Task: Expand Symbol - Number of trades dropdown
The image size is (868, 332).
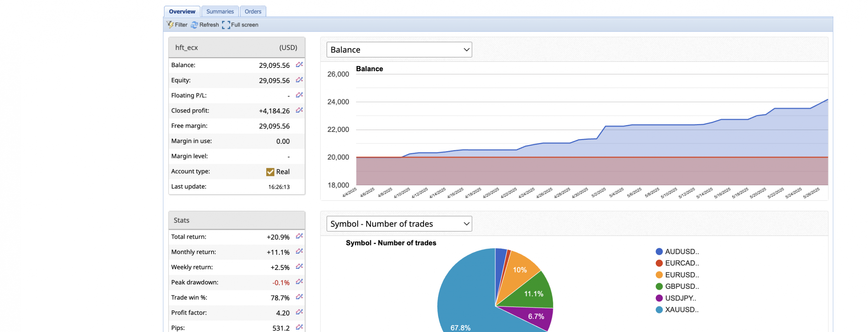Action: 399,224
